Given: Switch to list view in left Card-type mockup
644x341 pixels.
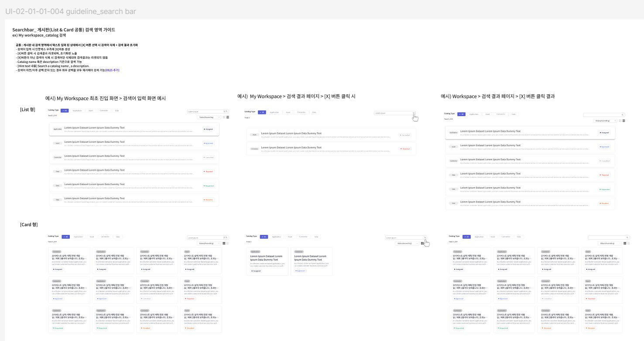Looking at the screenshot, I should point(227,243).
